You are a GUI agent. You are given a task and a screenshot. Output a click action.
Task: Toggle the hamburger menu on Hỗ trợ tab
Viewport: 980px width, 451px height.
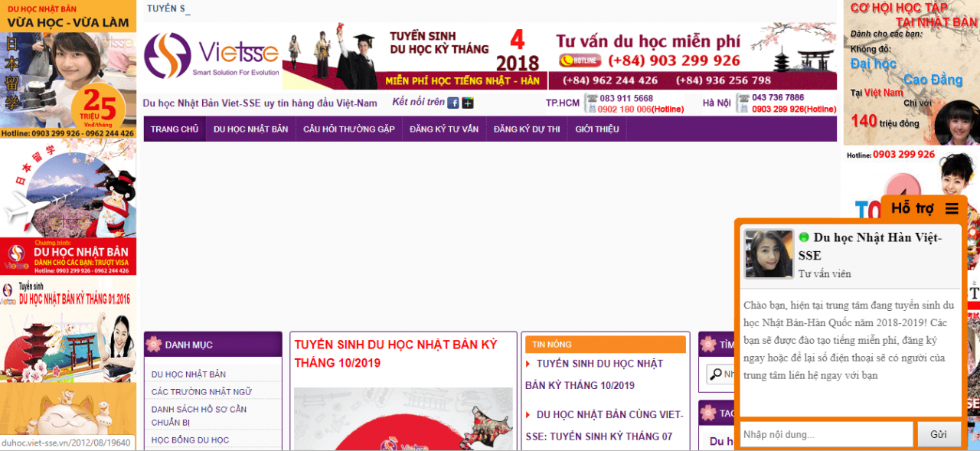pos(952,208)
